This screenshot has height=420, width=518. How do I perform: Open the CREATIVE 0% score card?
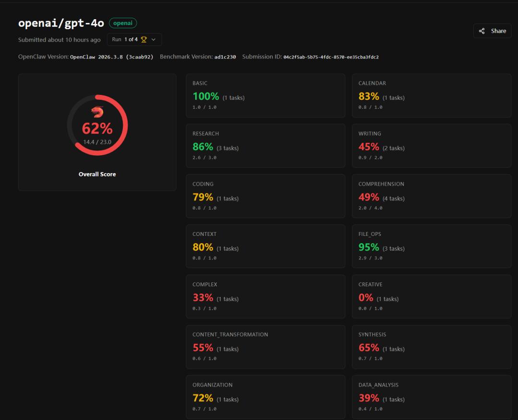(x=431, y=297)
